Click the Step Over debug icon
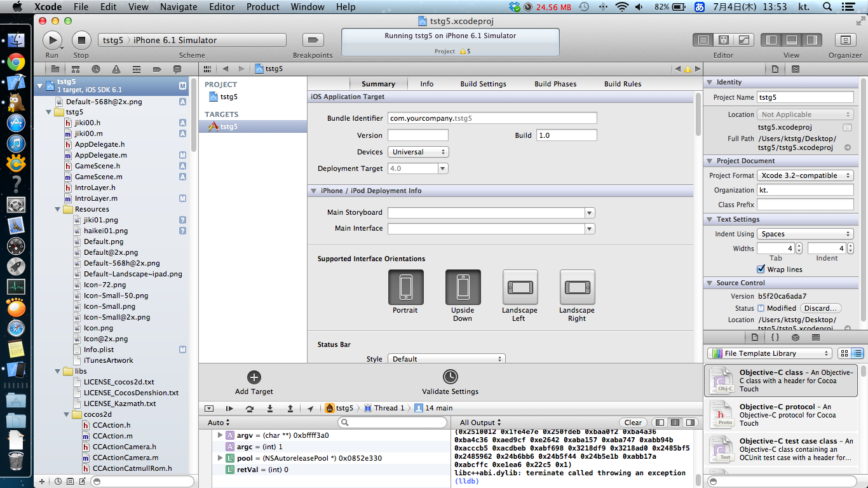The image size is (868, 488). (x=250, y=409)
